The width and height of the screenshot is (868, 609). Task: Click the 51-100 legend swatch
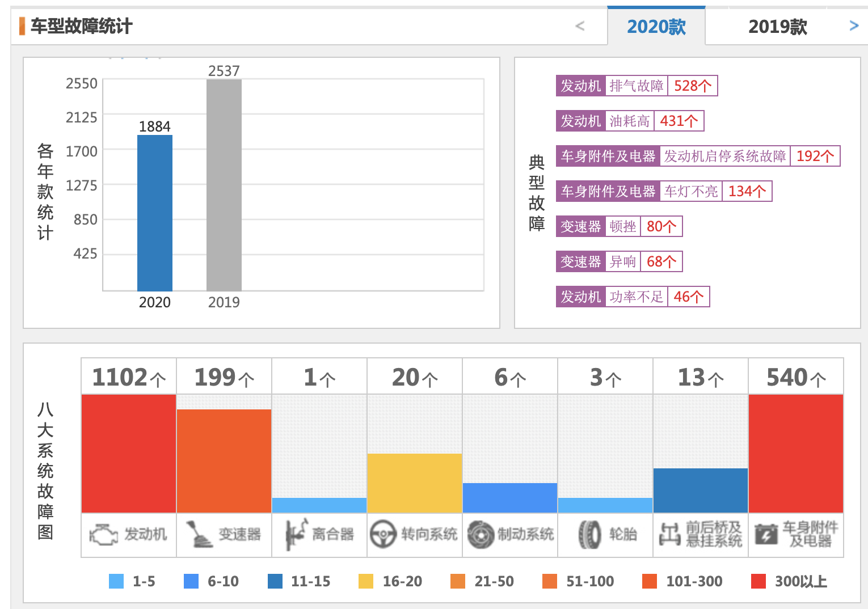550,581
